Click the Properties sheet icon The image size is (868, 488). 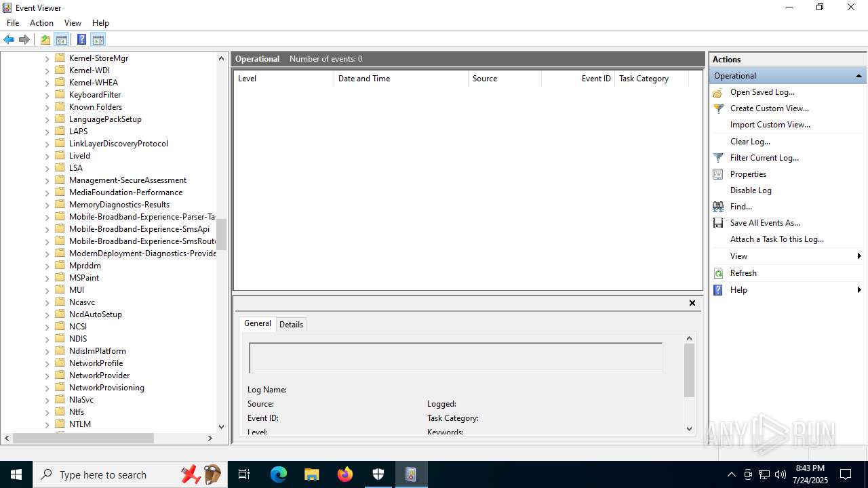(718, 174)
